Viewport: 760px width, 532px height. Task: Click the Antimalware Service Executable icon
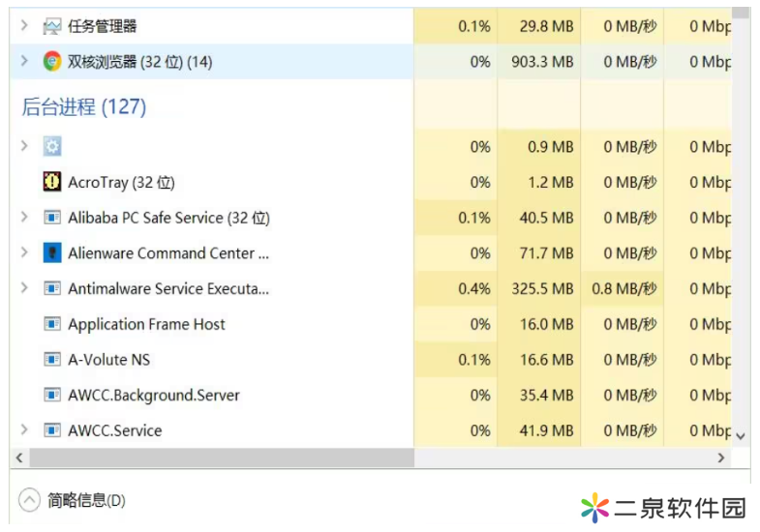coord(52,288)
